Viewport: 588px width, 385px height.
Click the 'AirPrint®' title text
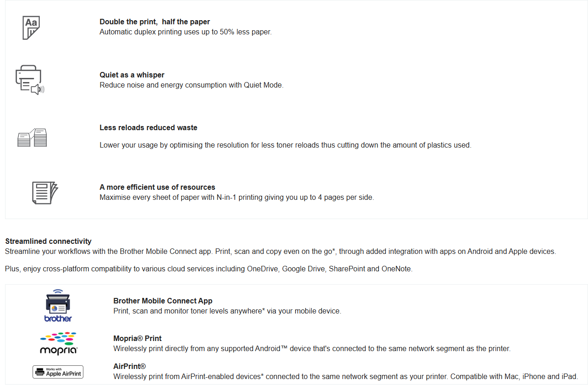coord(129,366)
